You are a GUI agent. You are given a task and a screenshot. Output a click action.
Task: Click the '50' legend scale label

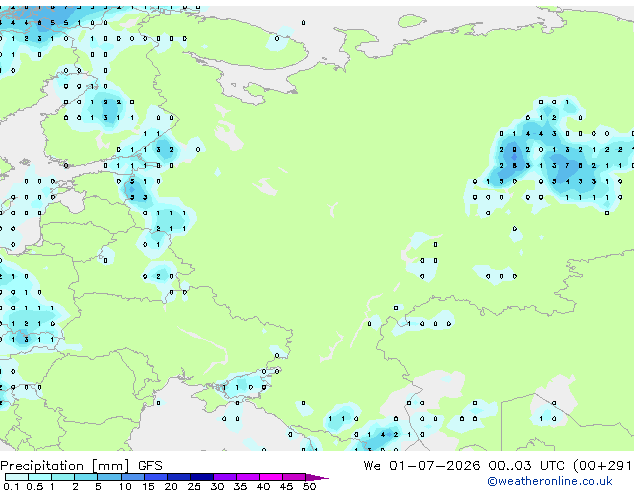coord(309,486)
